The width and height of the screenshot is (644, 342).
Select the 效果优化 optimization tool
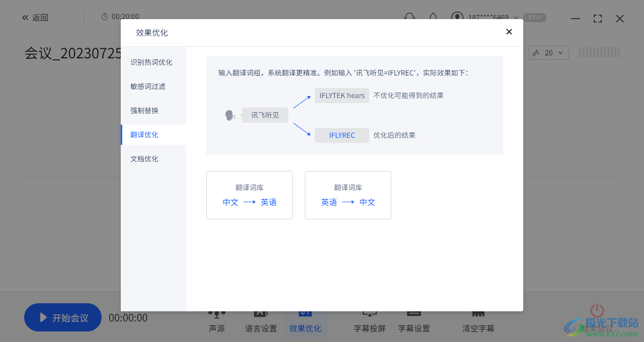(305, 322)
